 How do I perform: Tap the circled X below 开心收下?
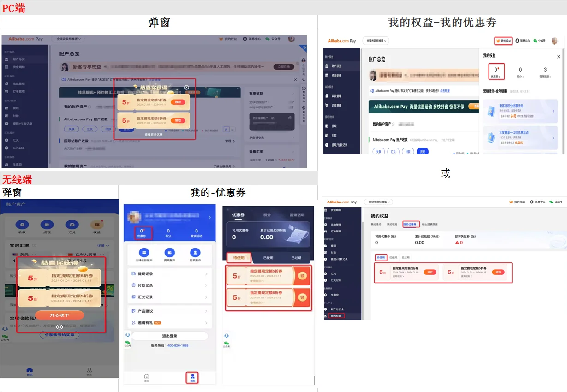pos(60,327)
